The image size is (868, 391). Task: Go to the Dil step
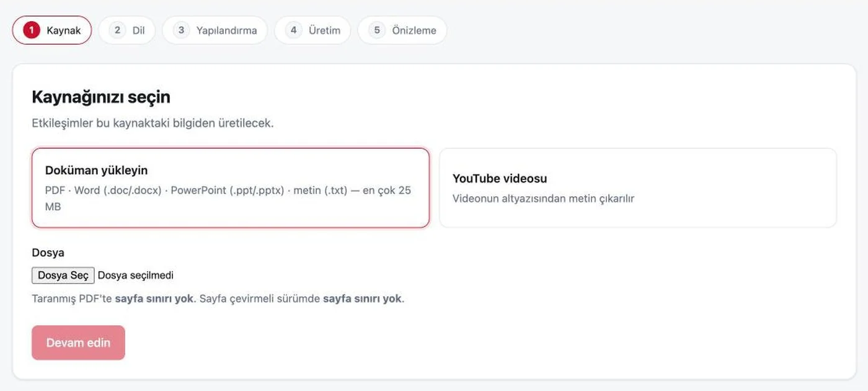126,30
